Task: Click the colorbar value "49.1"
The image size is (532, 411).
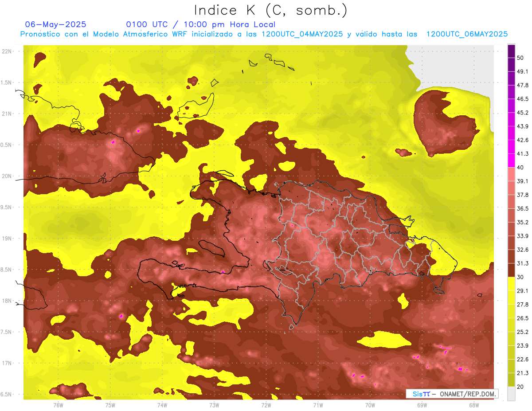Action: pos(523,72)
